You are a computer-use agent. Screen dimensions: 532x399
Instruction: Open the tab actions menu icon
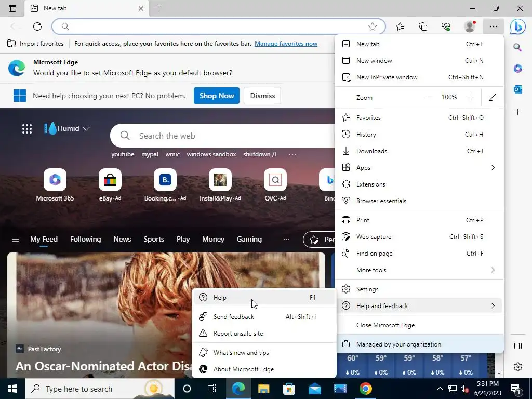pos(12,8)
